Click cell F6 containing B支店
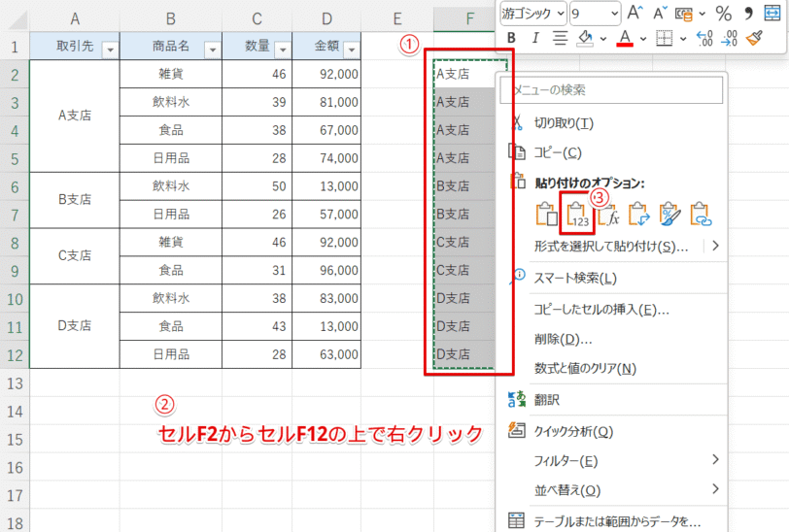 pos(463,186)
